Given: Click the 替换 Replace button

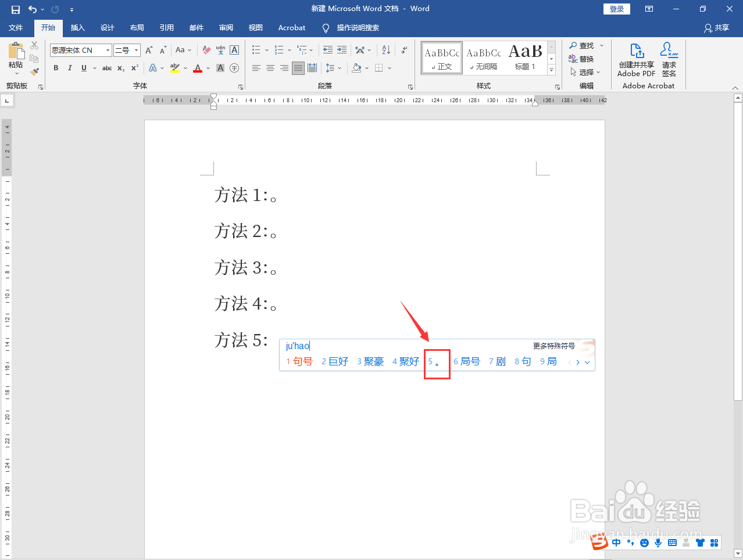Looking at the screenshot, I should click(x=581, y=59).
